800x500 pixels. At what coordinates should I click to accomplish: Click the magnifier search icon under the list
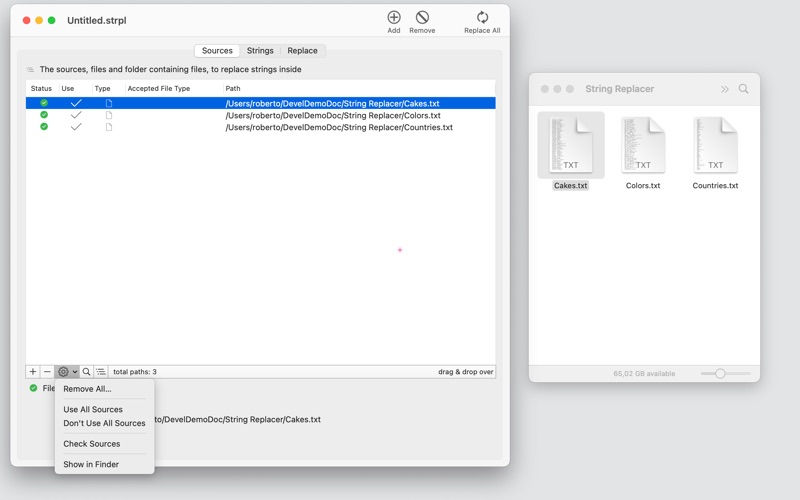[86, 371]
